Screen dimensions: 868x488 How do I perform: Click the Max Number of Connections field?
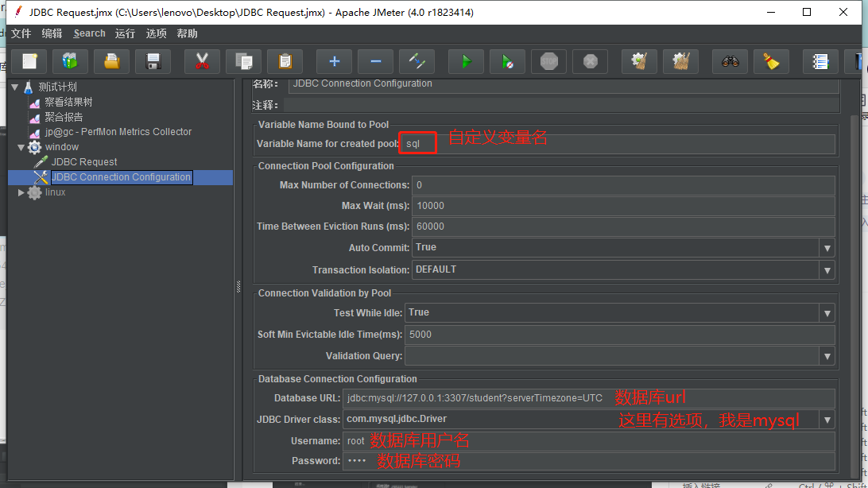tap(623, 185)
